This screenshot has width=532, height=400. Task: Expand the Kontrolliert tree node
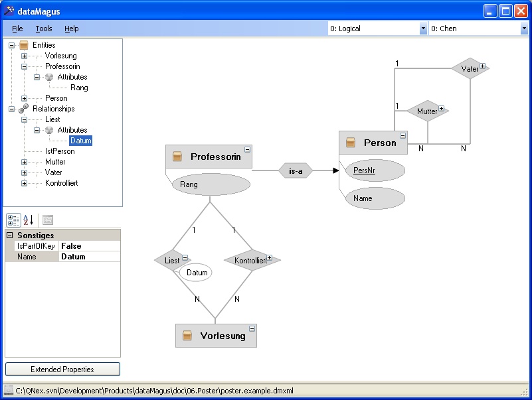click(x=24, y=183)
